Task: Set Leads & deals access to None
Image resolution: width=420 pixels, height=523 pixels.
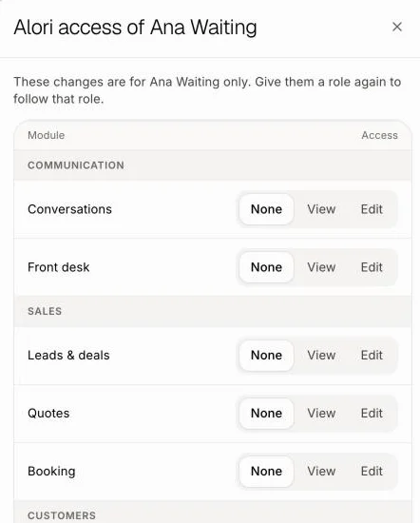Action: click(x=266, y=356)
